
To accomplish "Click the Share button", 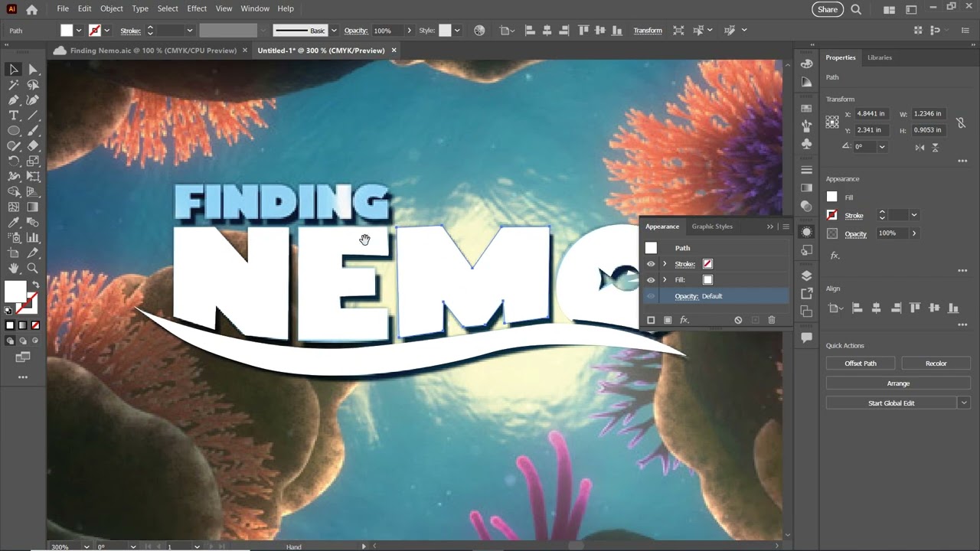I will click(x=828, y=9).
